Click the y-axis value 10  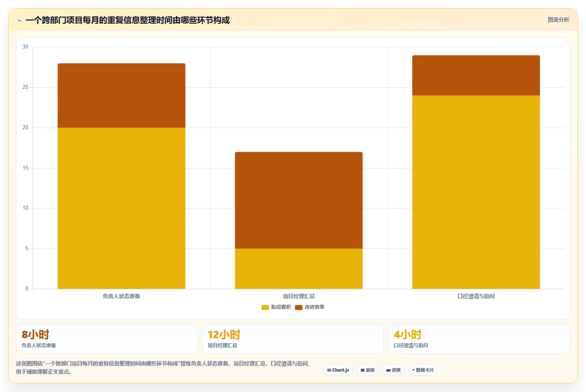[25, 208]
